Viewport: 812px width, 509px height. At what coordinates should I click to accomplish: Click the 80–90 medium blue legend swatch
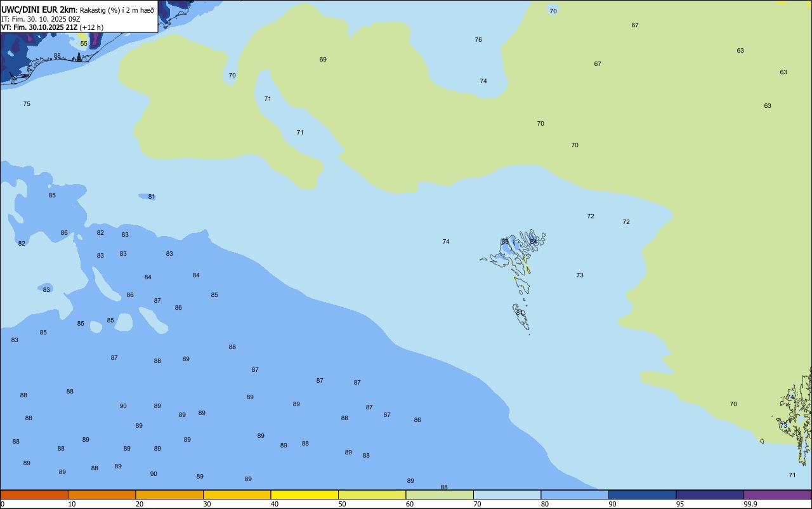(575, 494)
